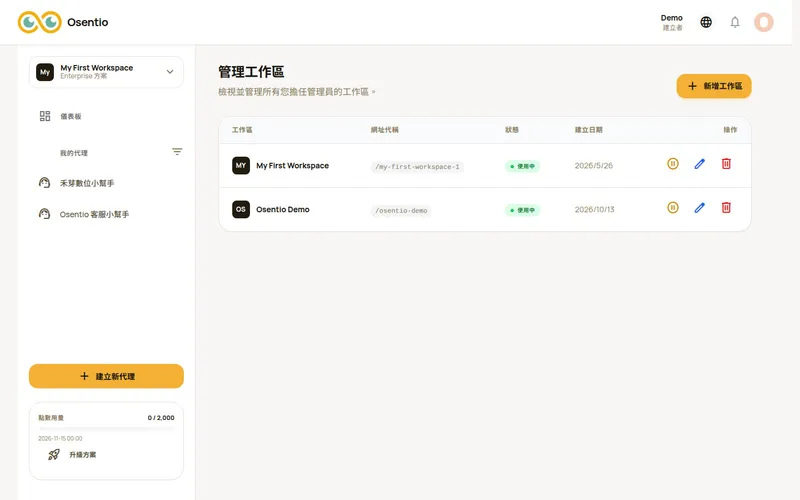The width and height of the screenshot is (800, 500).
Task: Pause the Osentio Demo workspace
Action: 673,208
